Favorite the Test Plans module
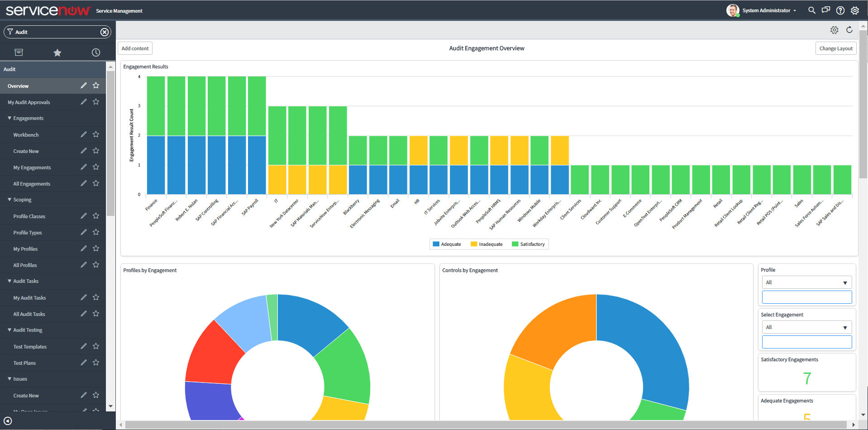The width and height of the screenshot is (868, 430). (x=95, y=362)
